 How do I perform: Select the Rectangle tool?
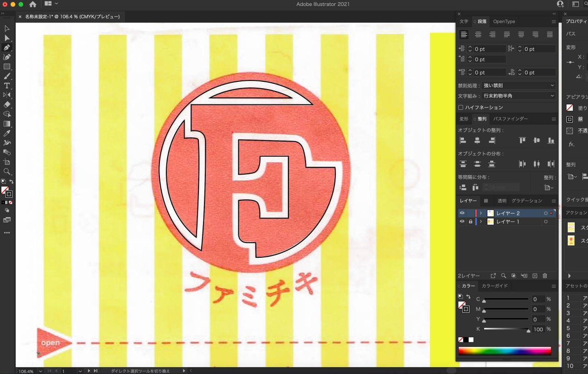7,67
